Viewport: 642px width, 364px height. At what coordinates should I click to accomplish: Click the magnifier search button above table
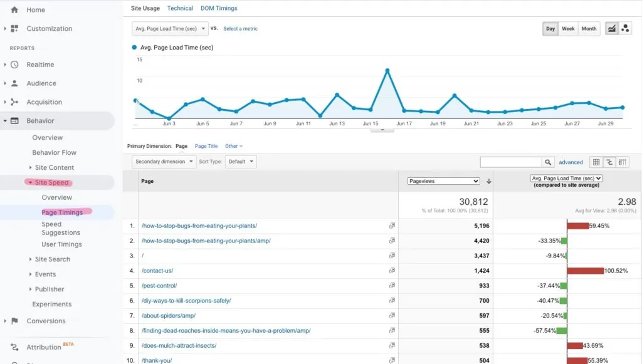[548, 162]
